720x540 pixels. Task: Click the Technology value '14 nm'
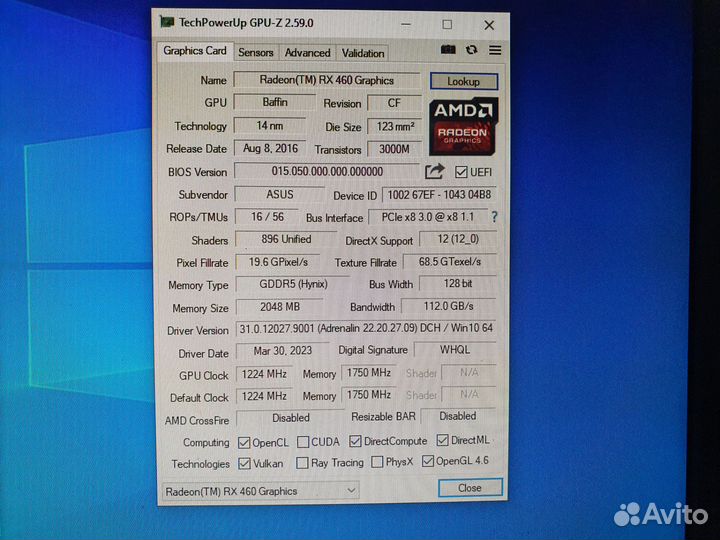[x=270, y=125]
